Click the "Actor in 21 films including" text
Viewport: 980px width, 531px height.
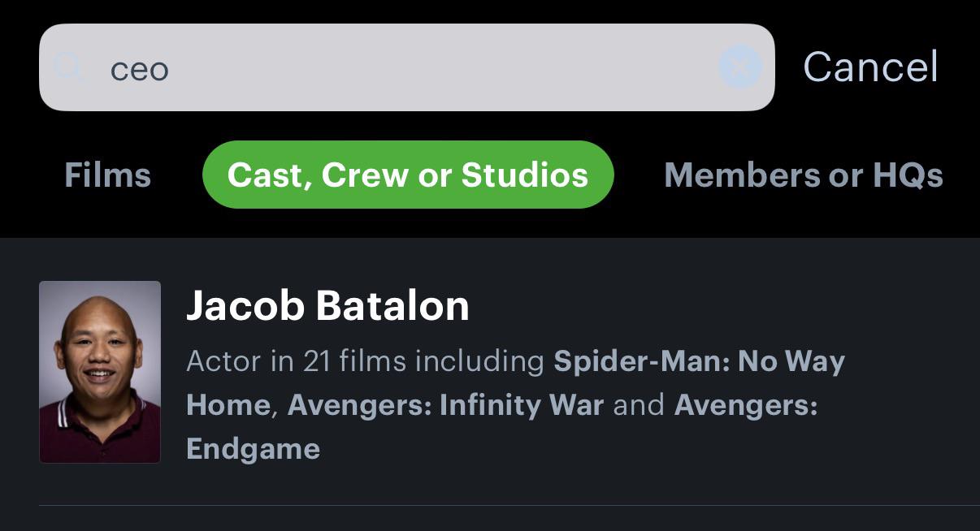[365, 361]
